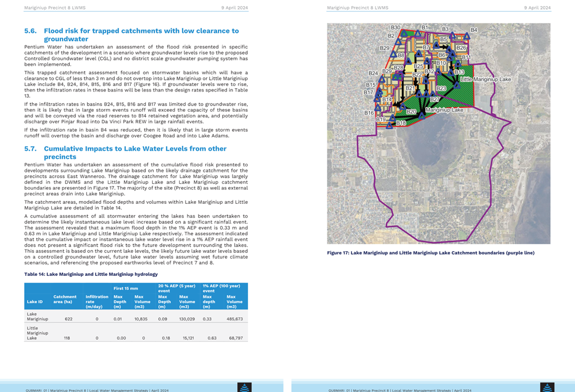Click the table cell '10,835'
575x392 pixels.
click(x=141, y=319)
